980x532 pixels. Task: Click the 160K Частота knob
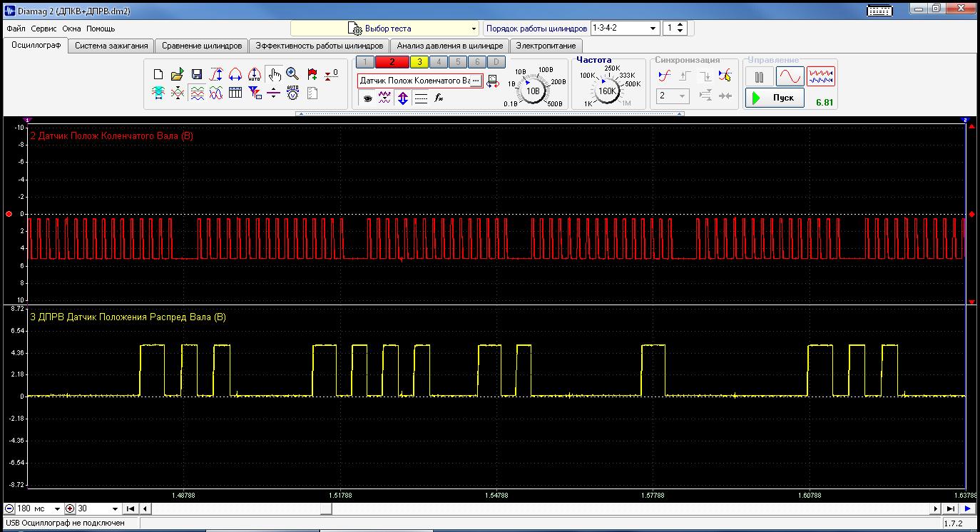point(608,91)
